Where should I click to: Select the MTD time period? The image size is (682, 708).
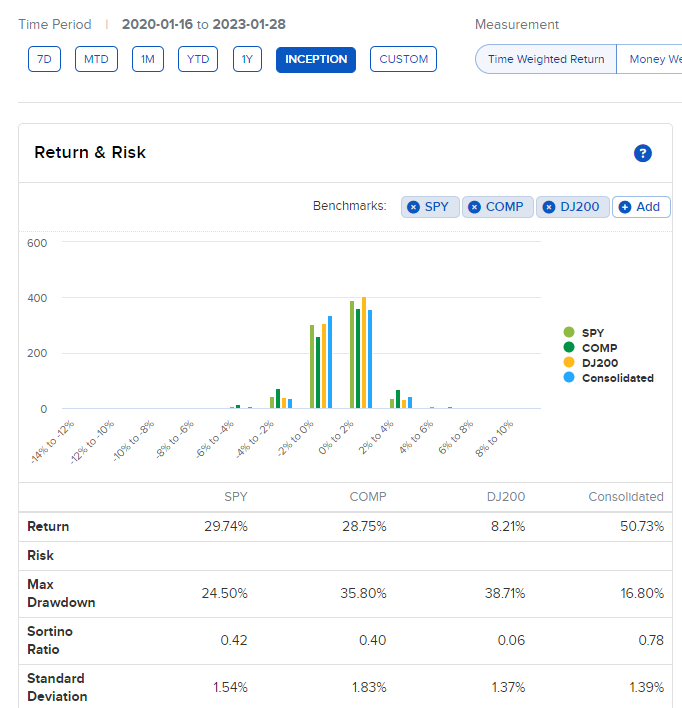(96, 59)
